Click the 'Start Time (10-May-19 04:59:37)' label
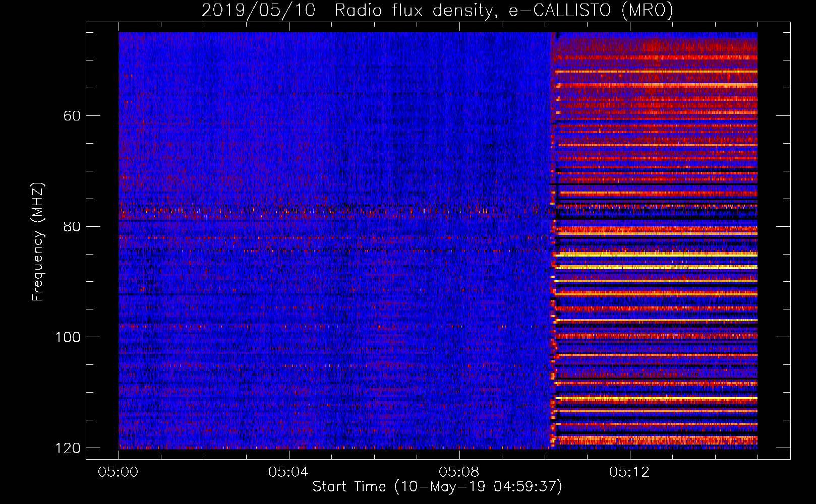Image resolution: width=816 pixels, height=504 pixels. click(437, 487)
